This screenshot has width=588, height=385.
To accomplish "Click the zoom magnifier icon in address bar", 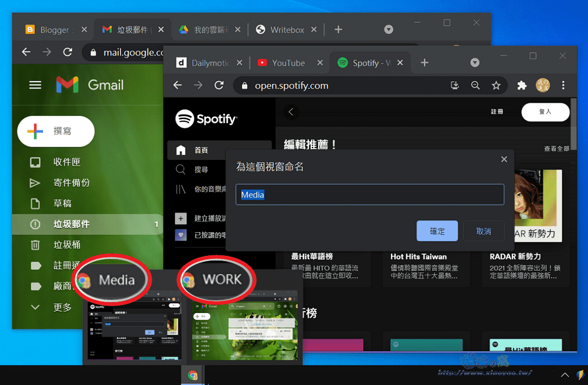I will coord(476,86).
